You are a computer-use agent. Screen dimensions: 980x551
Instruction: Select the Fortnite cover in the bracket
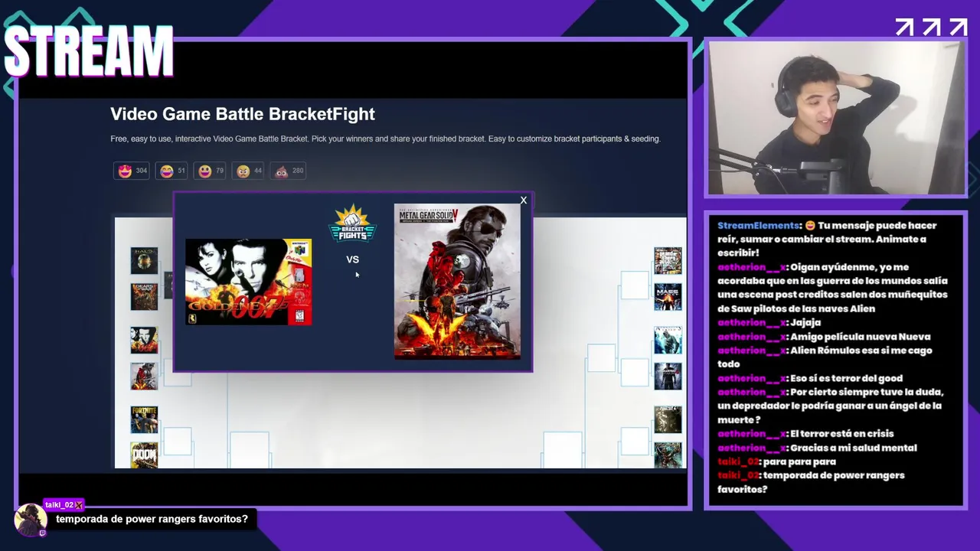click(144, 419)
